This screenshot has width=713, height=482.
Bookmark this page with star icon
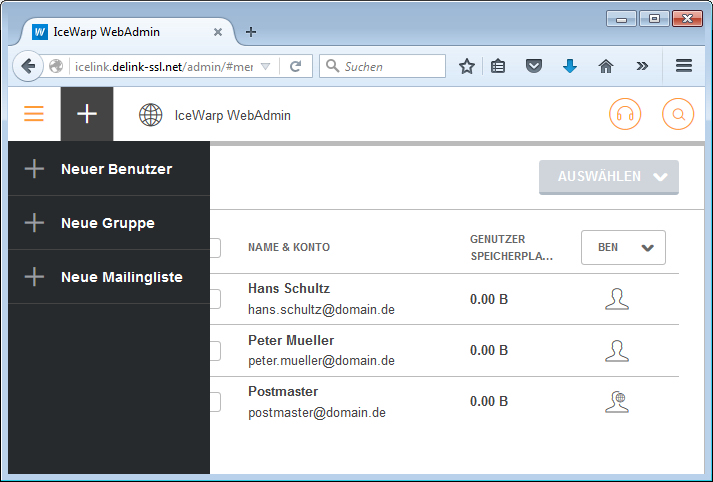pyautogui.click(x=467, y=66)
